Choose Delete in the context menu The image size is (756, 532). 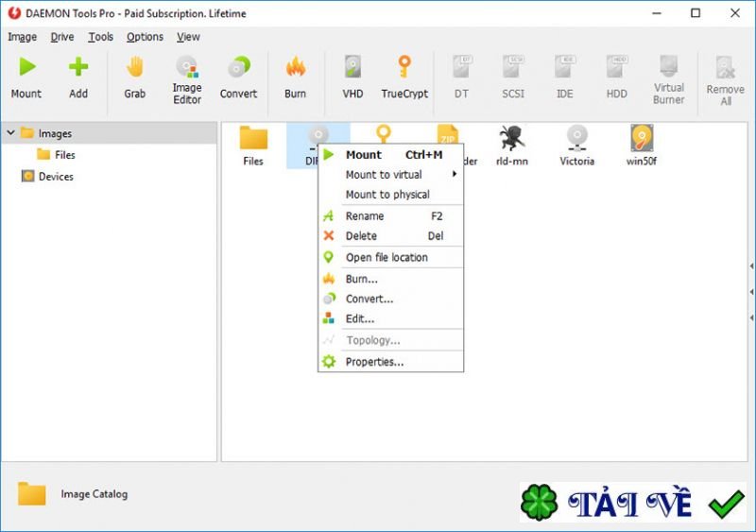(390, 236)
